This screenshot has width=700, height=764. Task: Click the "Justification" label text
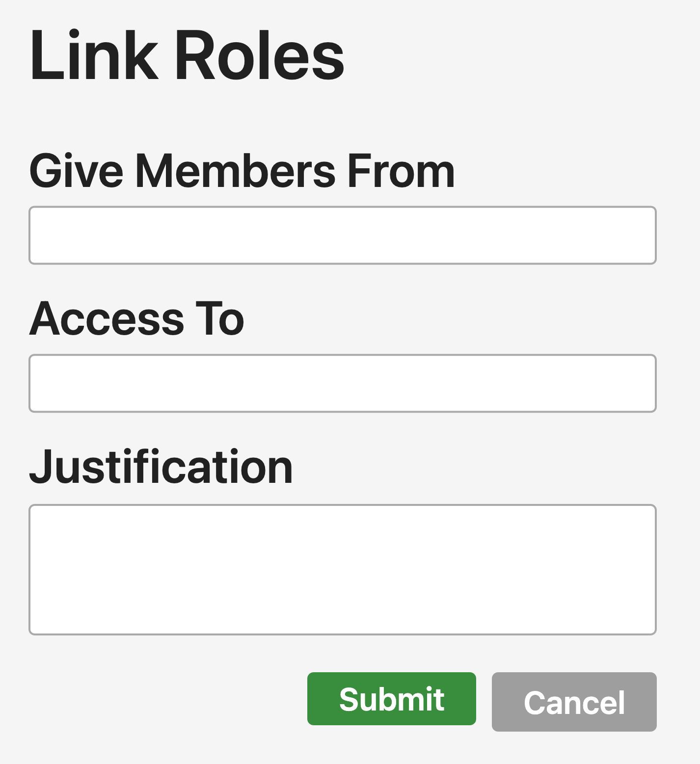tap(161, 467)
